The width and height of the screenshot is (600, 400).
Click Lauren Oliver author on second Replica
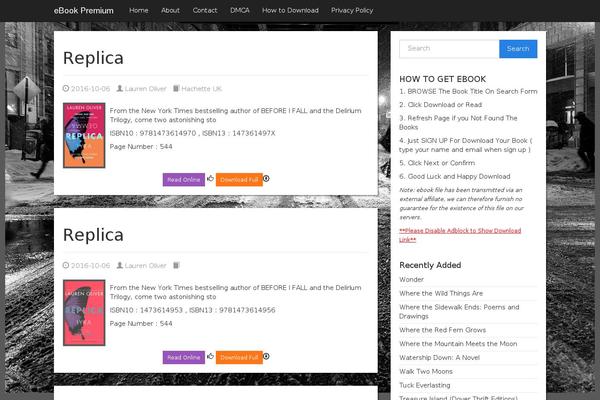click(145, 266)
